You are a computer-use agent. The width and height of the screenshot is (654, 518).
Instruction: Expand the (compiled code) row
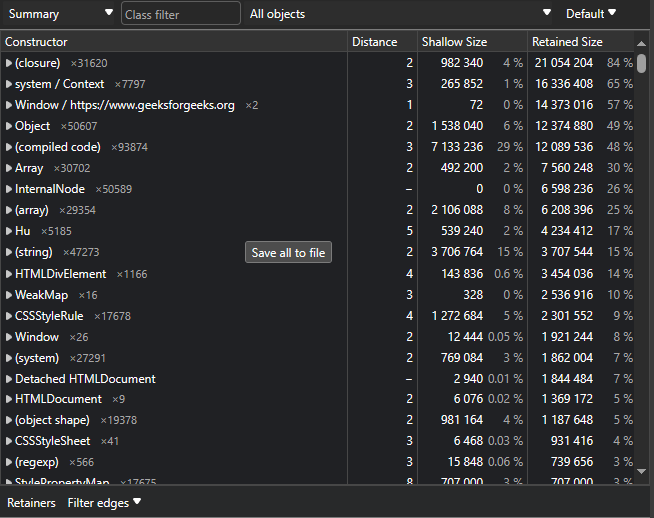point(9,147)
